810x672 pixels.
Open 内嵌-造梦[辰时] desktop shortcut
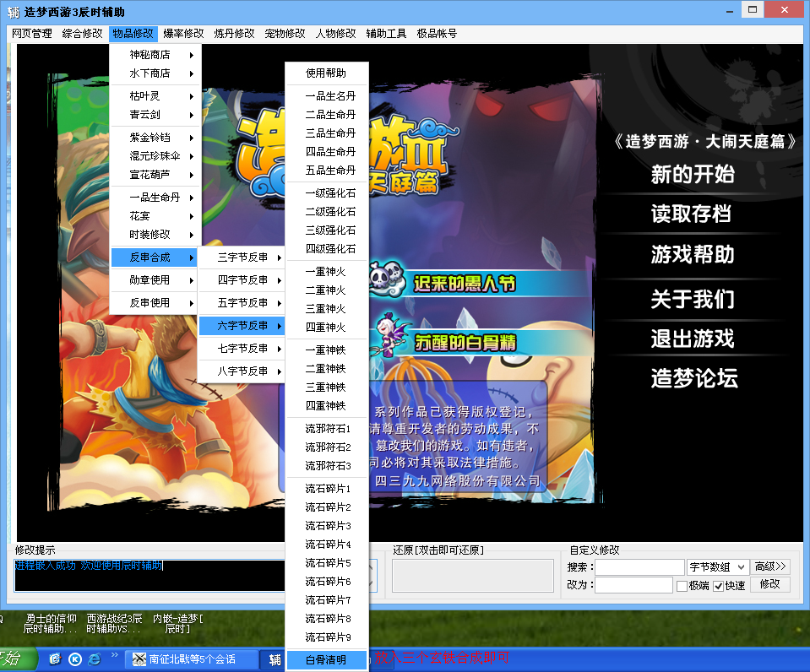(x=177, y=623)
